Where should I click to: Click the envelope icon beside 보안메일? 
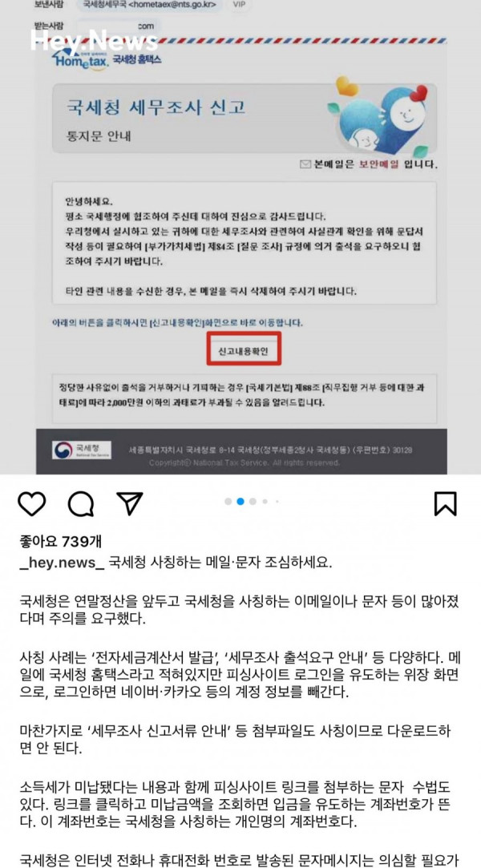tap(305, 164)
